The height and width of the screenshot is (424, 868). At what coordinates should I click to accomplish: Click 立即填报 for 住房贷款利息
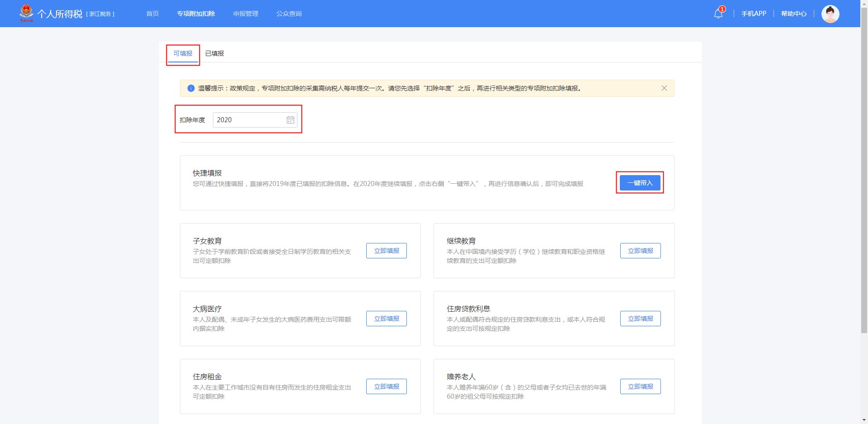tap(640, 319)
